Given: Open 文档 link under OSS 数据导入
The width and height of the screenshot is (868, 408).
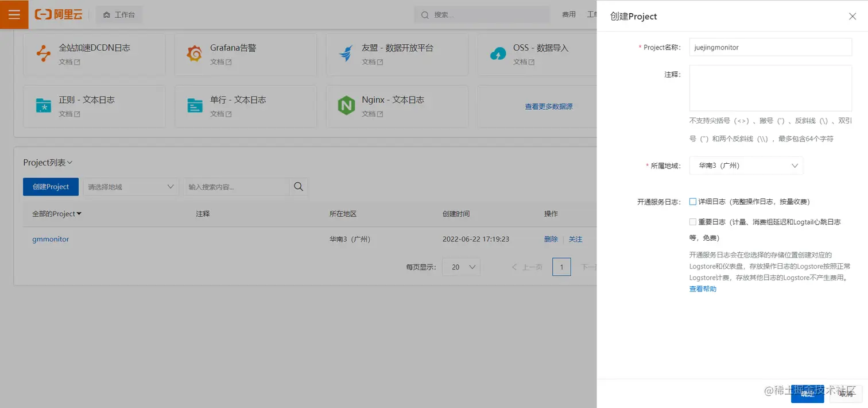Looking at the screenshot, I should coord(524,61).
